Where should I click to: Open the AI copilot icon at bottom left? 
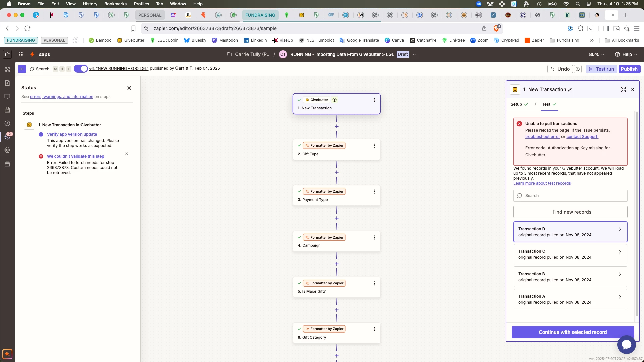(x=7, y=354)
